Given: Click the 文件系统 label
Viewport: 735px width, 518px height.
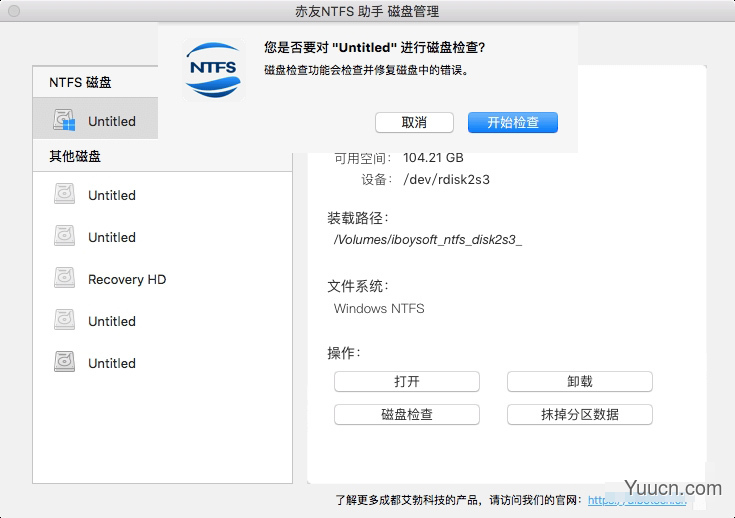Looking at the screenshot, I should pos(358,286).
